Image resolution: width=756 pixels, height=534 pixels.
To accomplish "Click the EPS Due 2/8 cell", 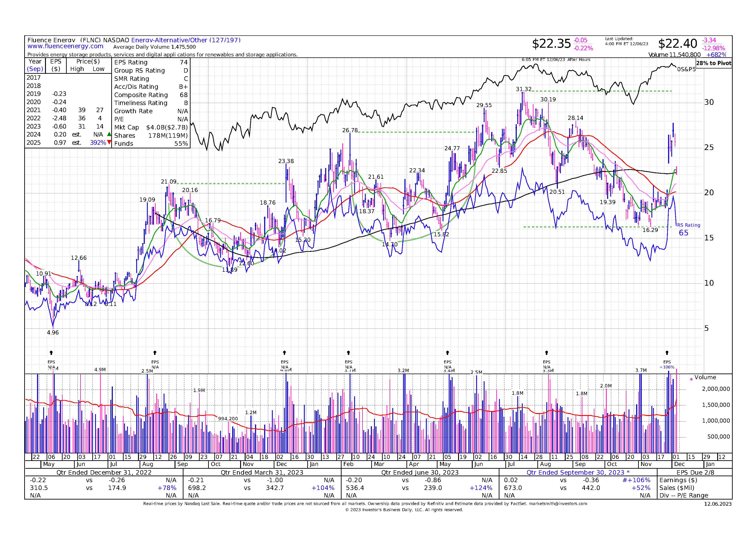I will coord(695,473).
